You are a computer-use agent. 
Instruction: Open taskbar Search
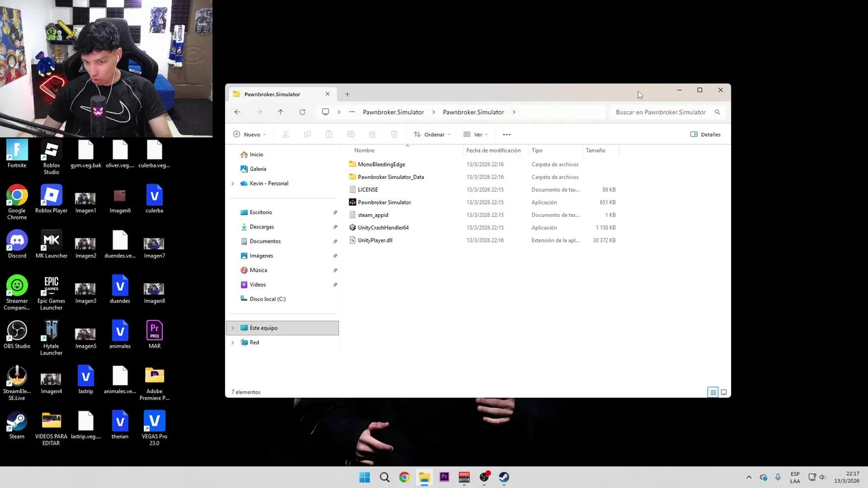[x=384, y=477]
